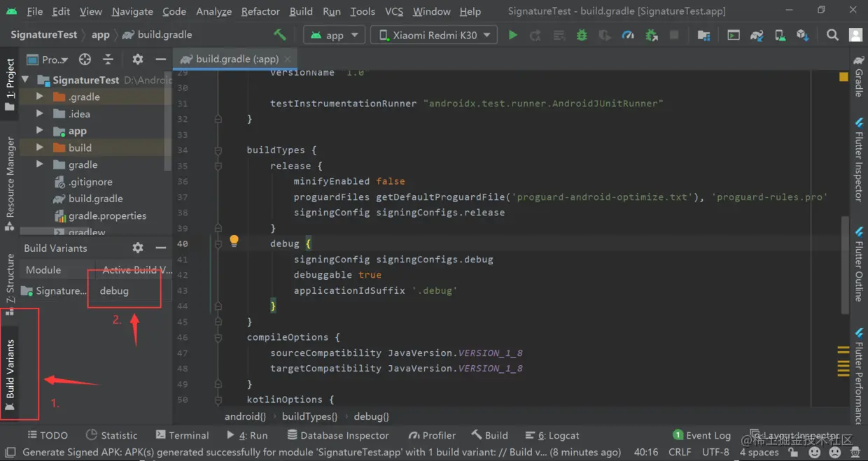Click the lightbulb quick-fix icon at line 40
Viewport: 868px width, 461px height.
(x=234, y=241)
